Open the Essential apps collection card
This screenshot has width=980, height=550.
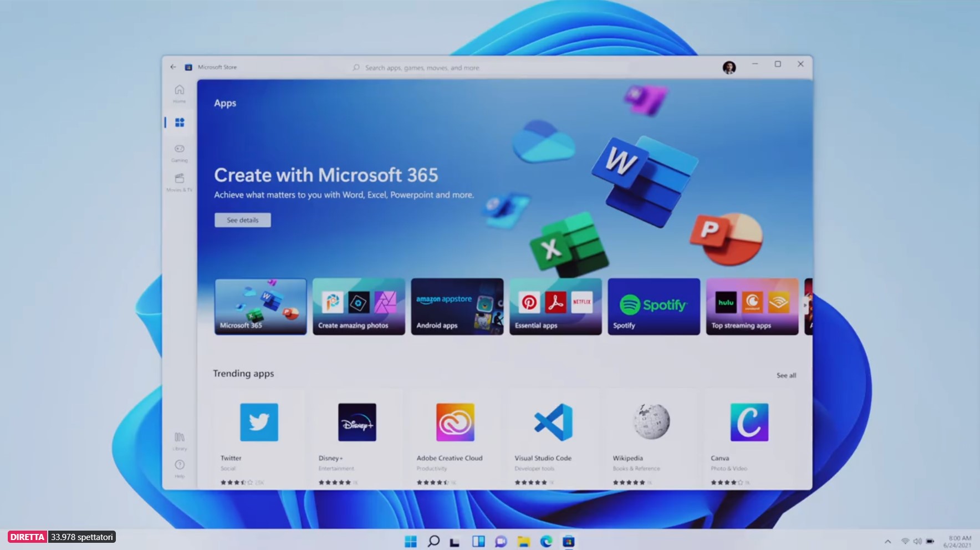point(555,307)
